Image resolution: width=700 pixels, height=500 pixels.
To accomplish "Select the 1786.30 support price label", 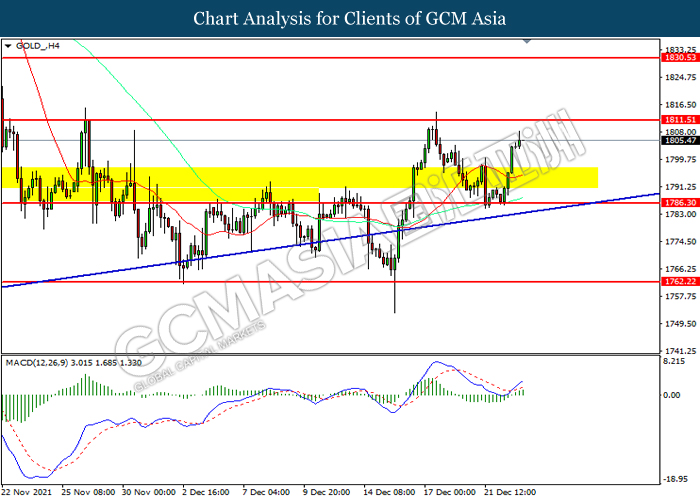I will (x=680, y=203).
